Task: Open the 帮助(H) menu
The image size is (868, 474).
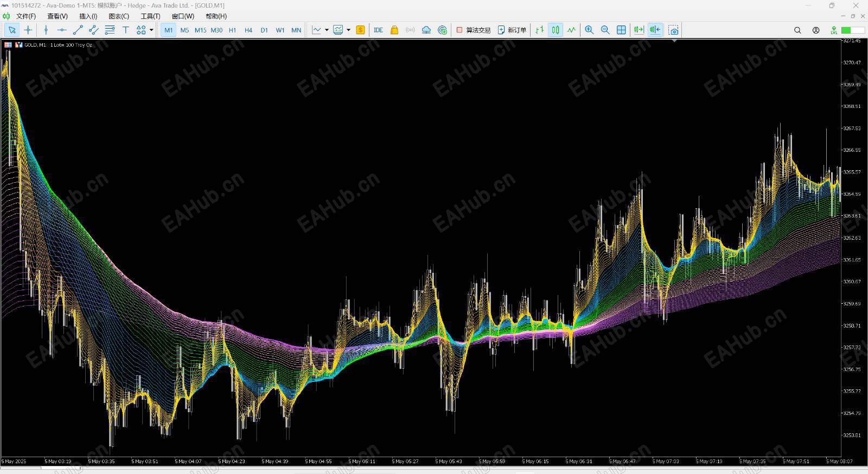Action: pos(216,16)
